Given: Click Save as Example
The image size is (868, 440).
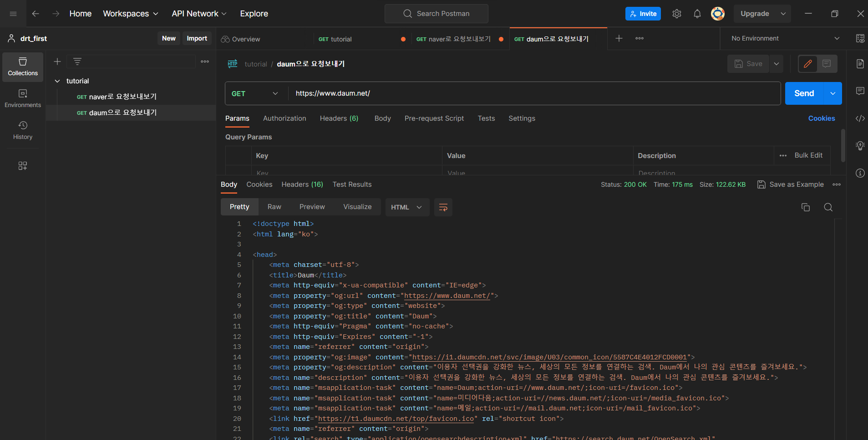Looking at the screenshot, I should point(791,184).
